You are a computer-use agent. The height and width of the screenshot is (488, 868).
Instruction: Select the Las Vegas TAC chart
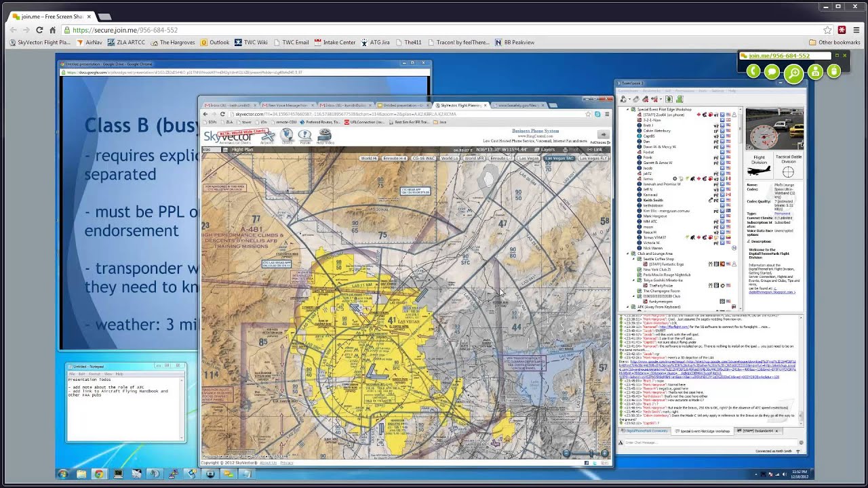(559, 158)
